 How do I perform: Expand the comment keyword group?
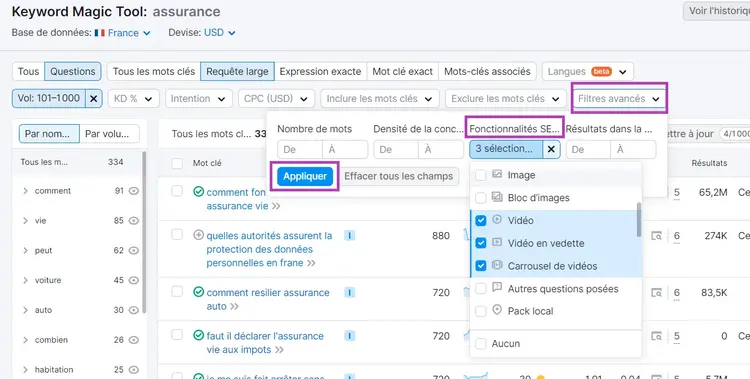pos(25,191)
